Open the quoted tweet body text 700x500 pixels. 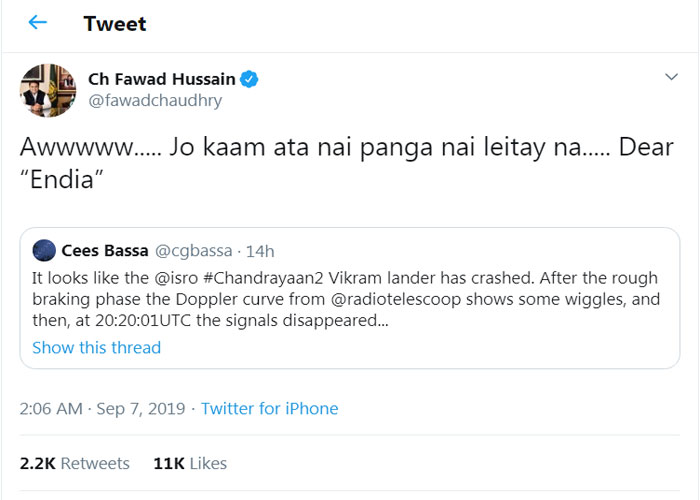point(346,299)
